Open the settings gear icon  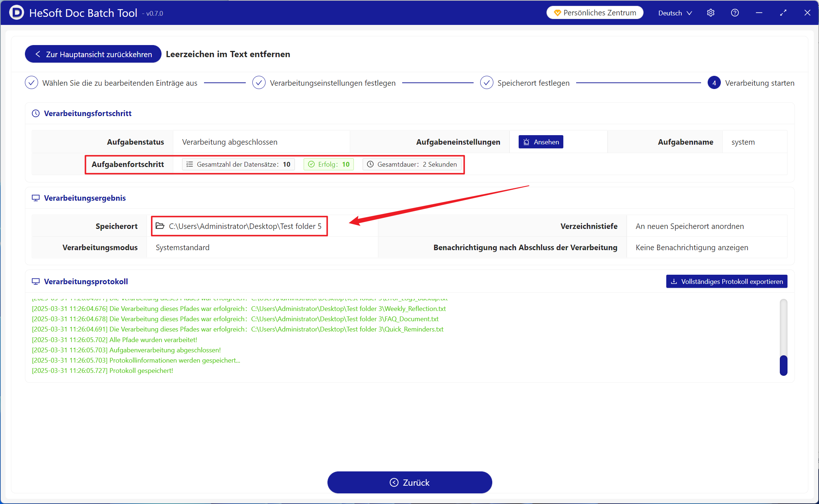(x=711, y=13)
